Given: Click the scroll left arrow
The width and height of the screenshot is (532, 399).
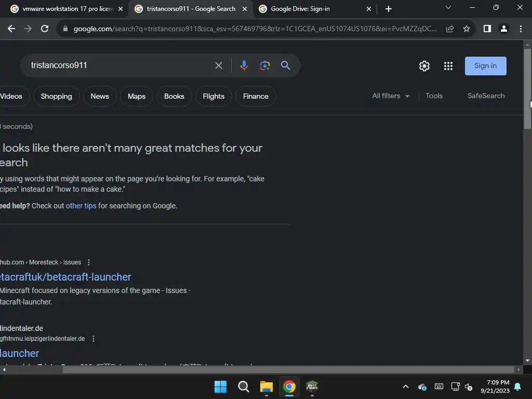Looking at the screenshot, I should click(x=4, y=369).
